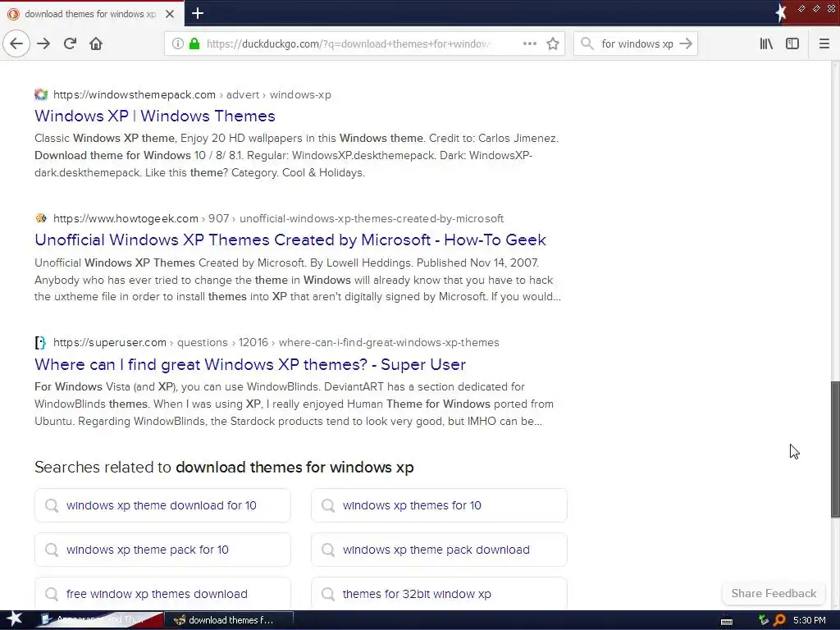This screenshot has width=840, height=630.
Task: Search related 'free window xp themes download'
Action: [163, 594]
